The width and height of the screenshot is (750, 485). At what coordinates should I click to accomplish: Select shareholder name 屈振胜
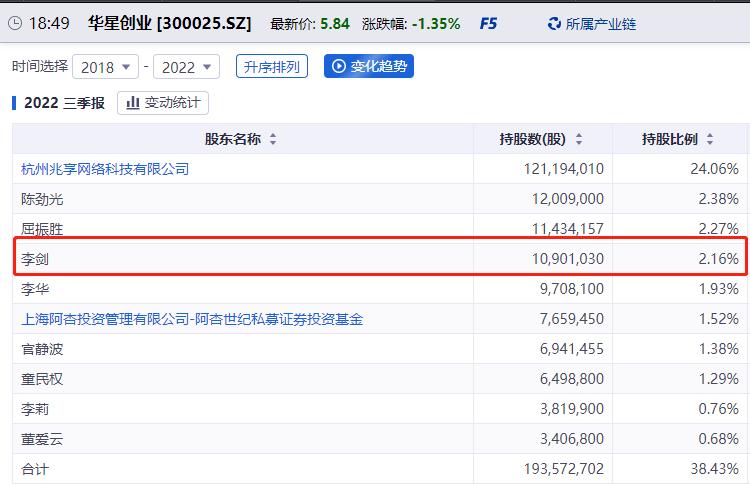pyautogui.click(x=42, y=229)
